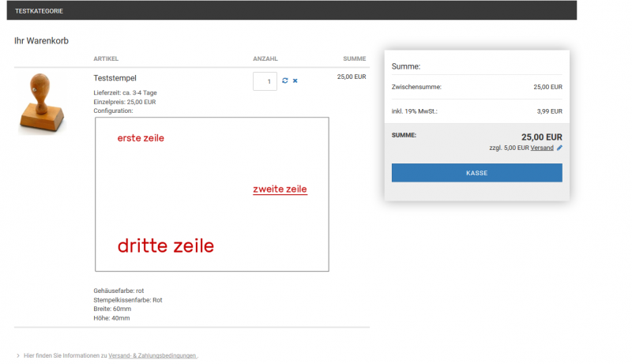
Task: Select the 'dritte zeile' preview text
Action: (x=166, y=246)
